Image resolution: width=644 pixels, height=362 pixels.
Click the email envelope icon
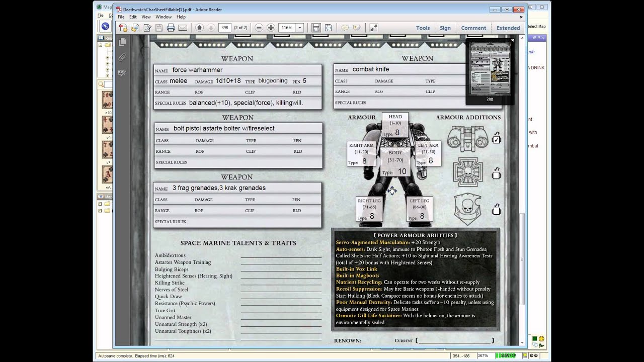(183, 28)
